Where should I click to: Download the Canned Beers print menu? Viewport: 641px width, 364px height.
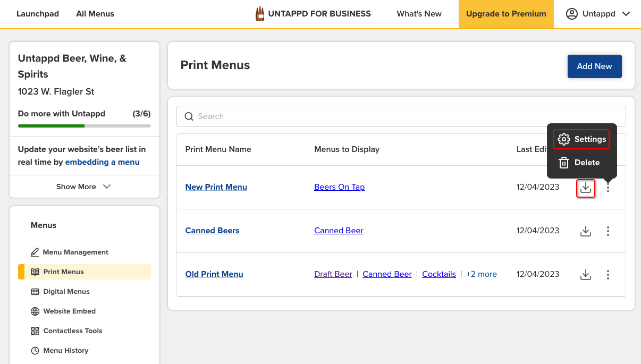point(586,231)
